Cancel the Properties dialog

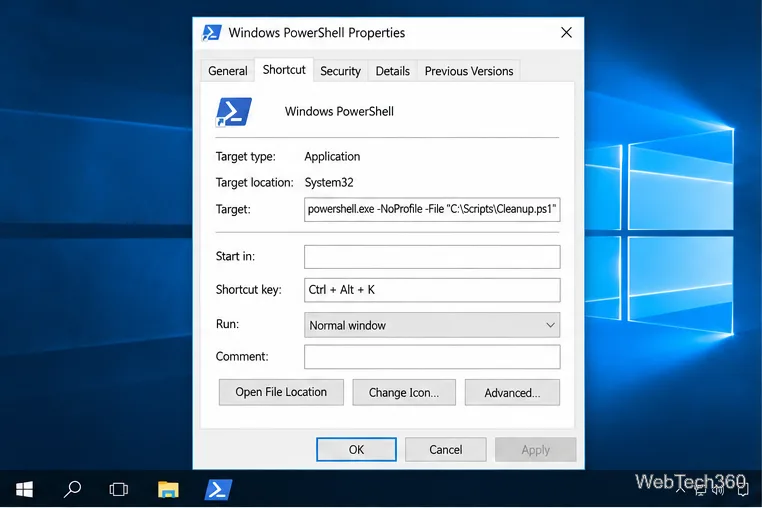446,450
